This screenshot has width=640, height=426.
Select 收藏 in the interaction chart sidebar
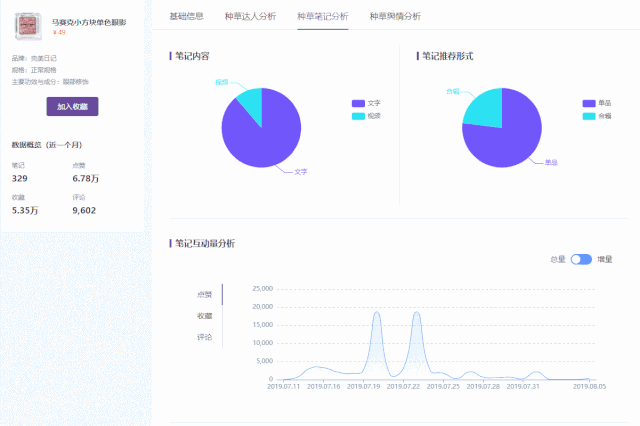click(204, 316)
